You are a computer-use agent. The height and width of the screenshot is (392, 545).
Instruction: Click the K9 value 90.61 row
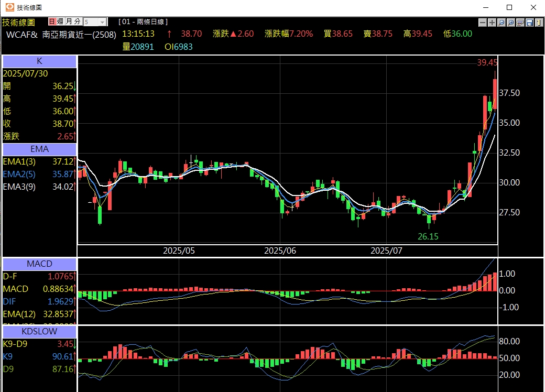click(39, 356)
